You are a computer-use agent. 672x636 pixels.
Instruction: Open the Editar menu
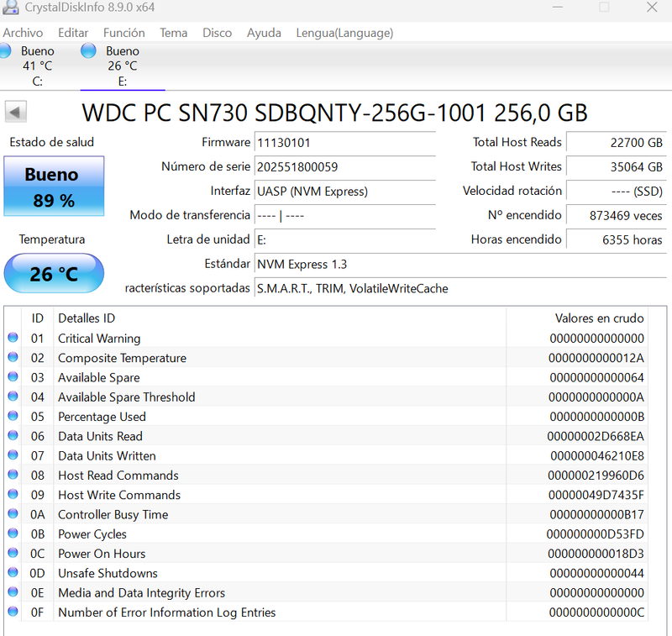73,33
